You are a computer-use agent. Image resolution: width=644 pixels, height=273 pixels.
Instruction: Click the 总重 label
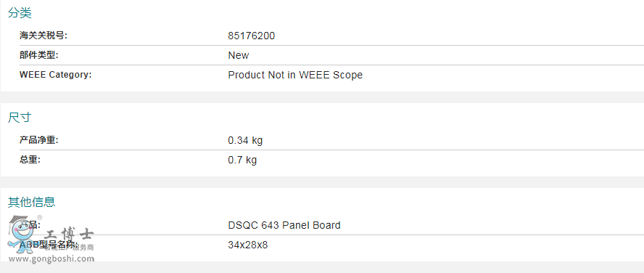pos(30,160)
